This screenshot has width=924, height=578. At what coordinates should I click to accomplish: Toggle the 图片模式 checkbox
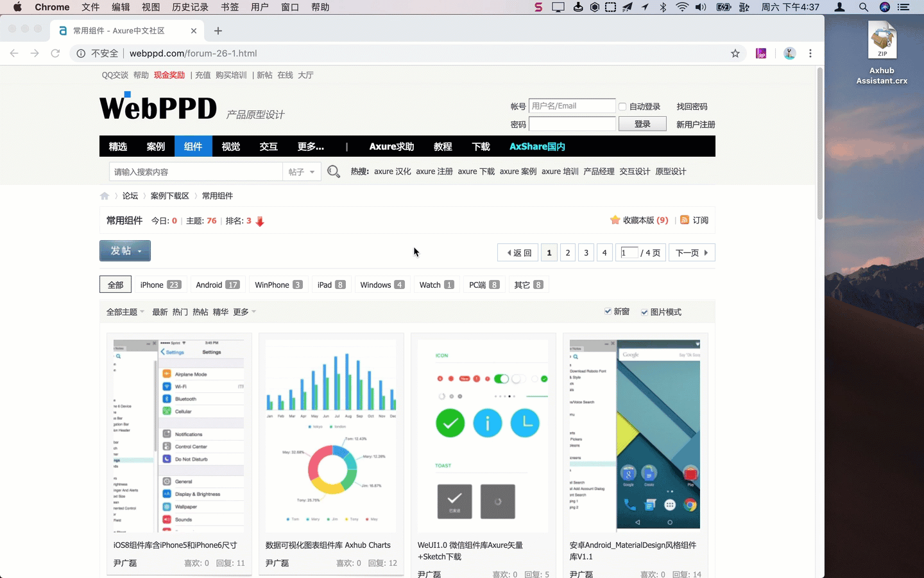coord(644,312)
